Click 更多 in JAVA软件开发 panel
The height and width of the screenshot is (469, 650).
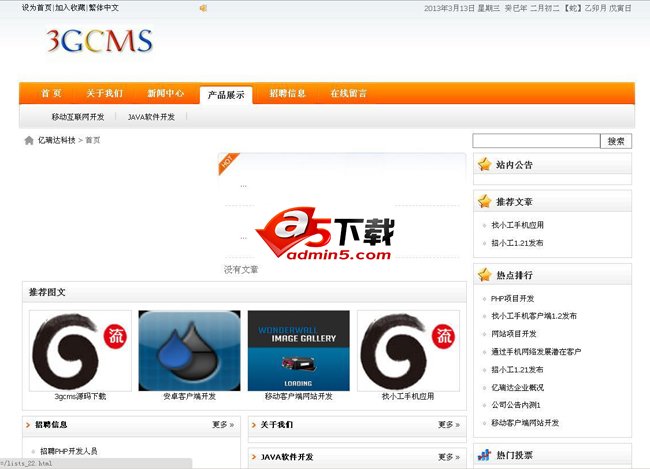pos(449,457)
